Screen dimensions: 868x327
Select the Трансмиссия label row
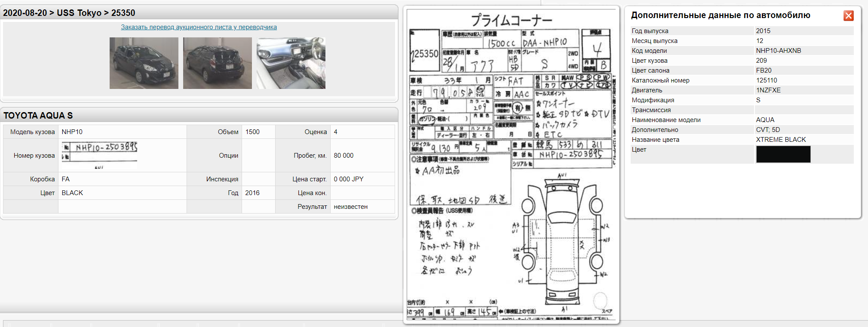(x=742, y=110)
